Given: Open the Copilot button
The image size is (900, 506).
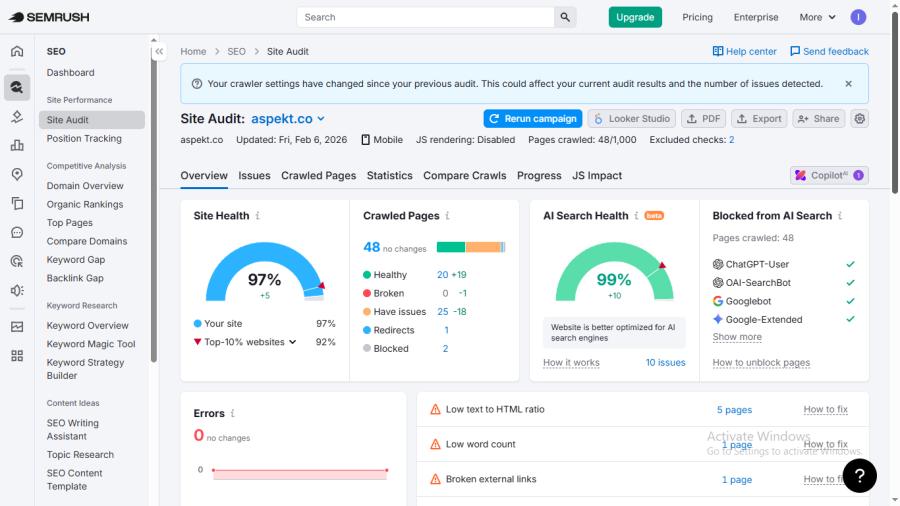Looking at the screenshot, I should click(x=829, y=176).
